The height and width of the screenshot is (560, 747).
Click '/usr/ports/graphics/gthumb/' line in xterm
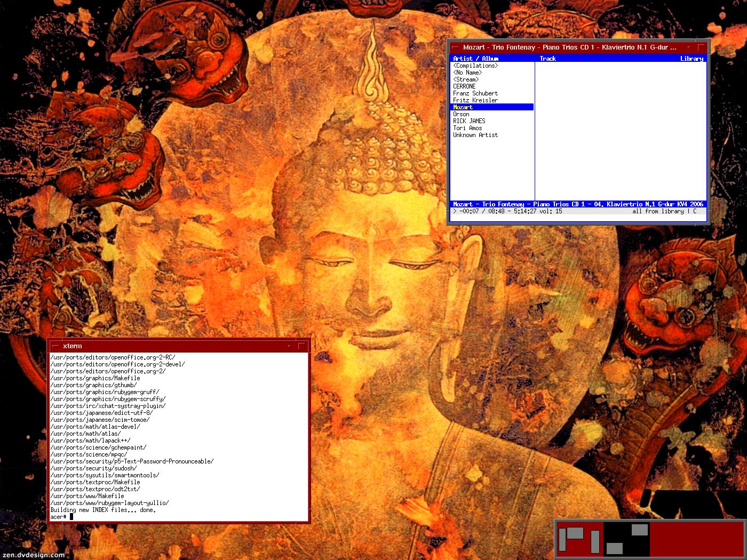[93, 385]
